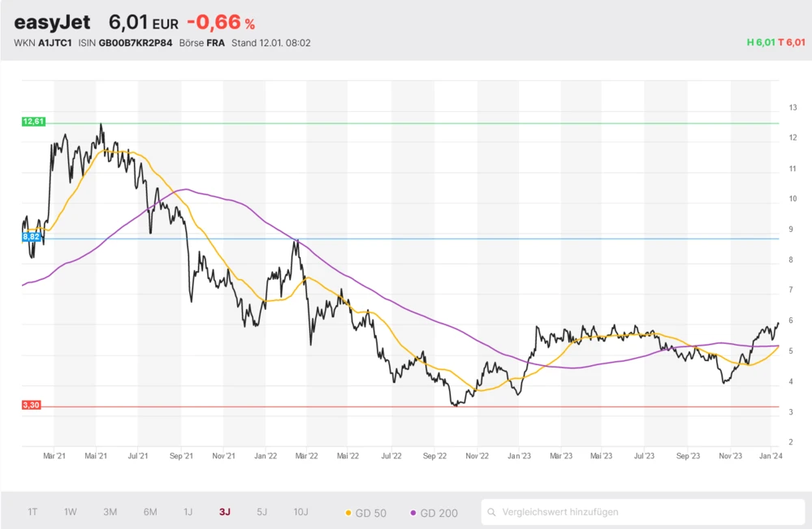This screenshot has width=812, height=529.
Task: Choose the 1J time range
Action: point(188,512)
